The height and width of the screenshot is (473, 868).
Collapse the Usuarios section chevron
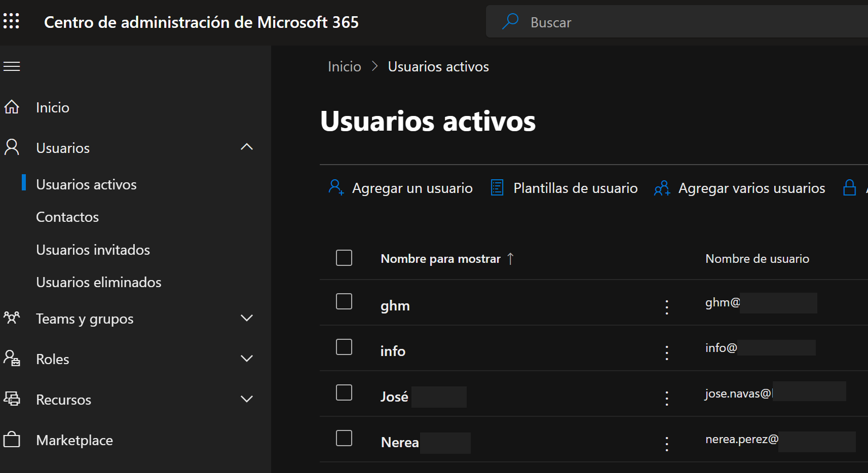point(247,147)
